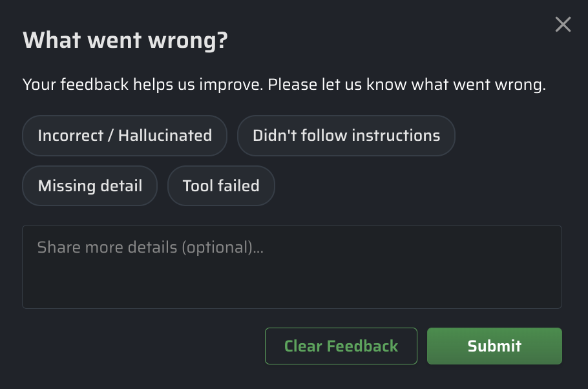Image resolution: width=588 pixels, height=389 pixels.
Task: Submit the feedback form
Action: (x=494, y=346)
